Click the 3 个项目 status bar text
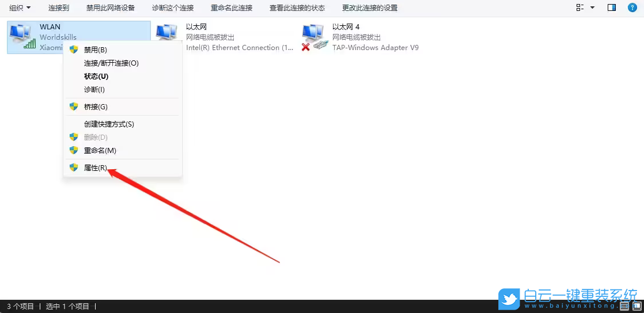This screenshot has width=644, height=313. (21, 306)
